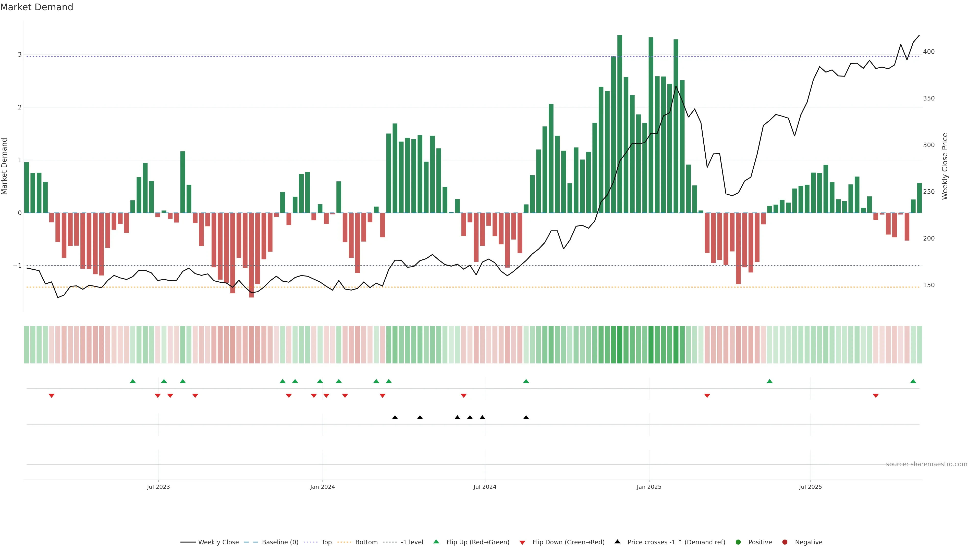Click the Flip Up marker near Jan 2025 drop recovery
980x551 pixels.
coord(770,381)
